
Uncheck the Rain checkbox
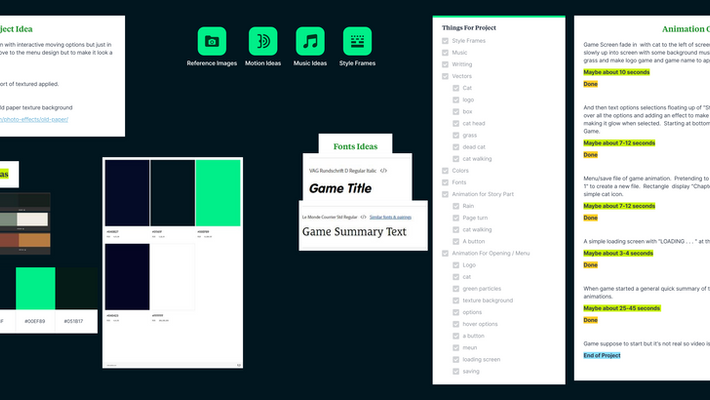point(456,206)
